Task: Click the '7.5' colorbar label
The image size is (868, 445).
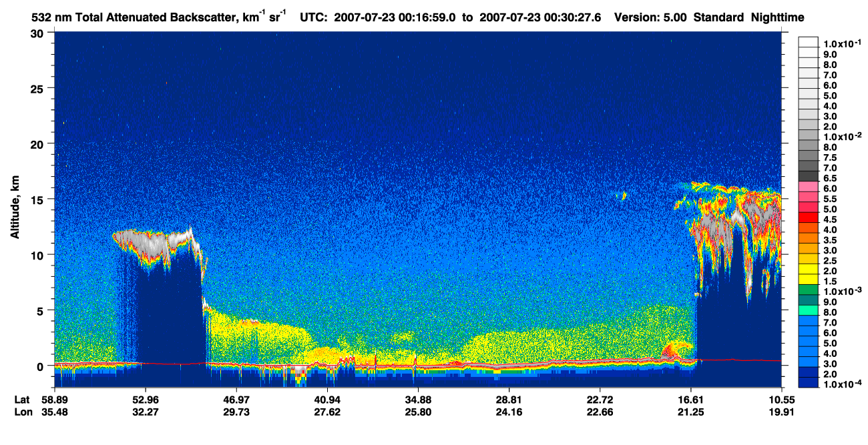Action: tap(831, 157)
